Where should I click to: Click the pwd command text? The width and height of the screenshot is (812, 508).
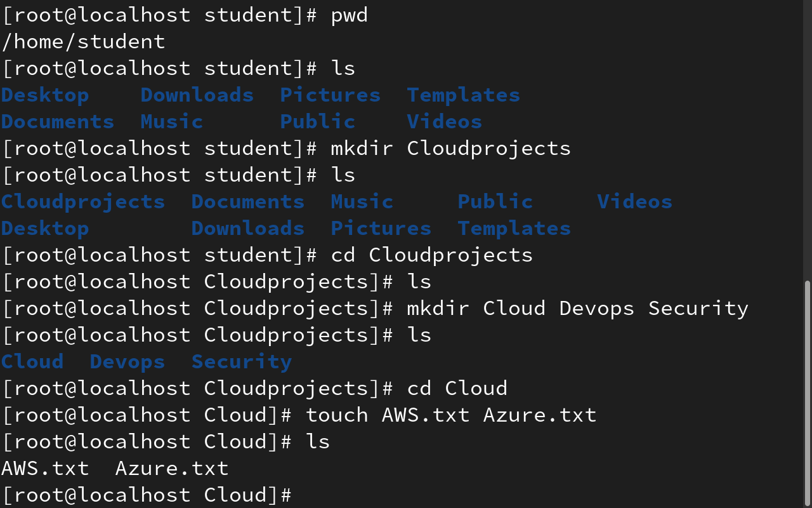[x=350, y=15]
